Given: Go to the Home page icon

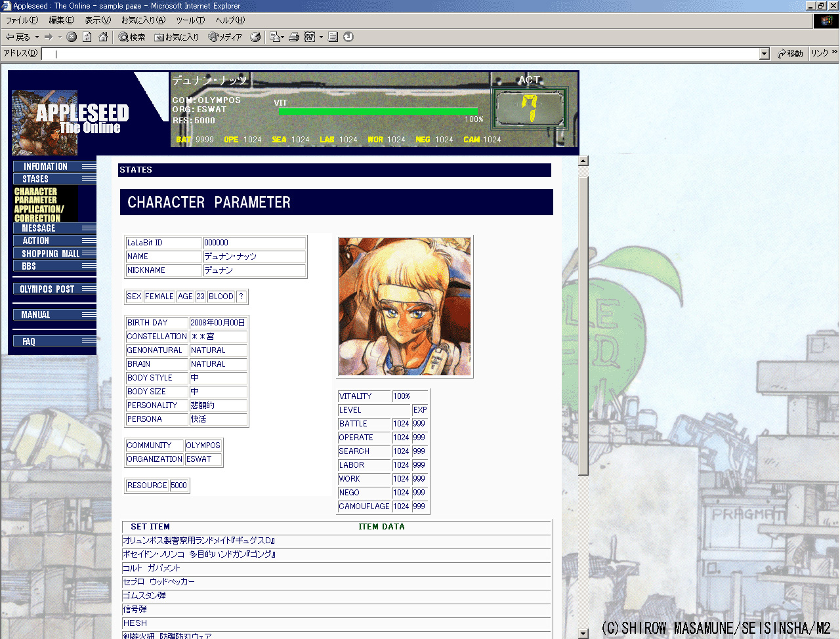Looking at the screenshot, I should pos(103,37).
